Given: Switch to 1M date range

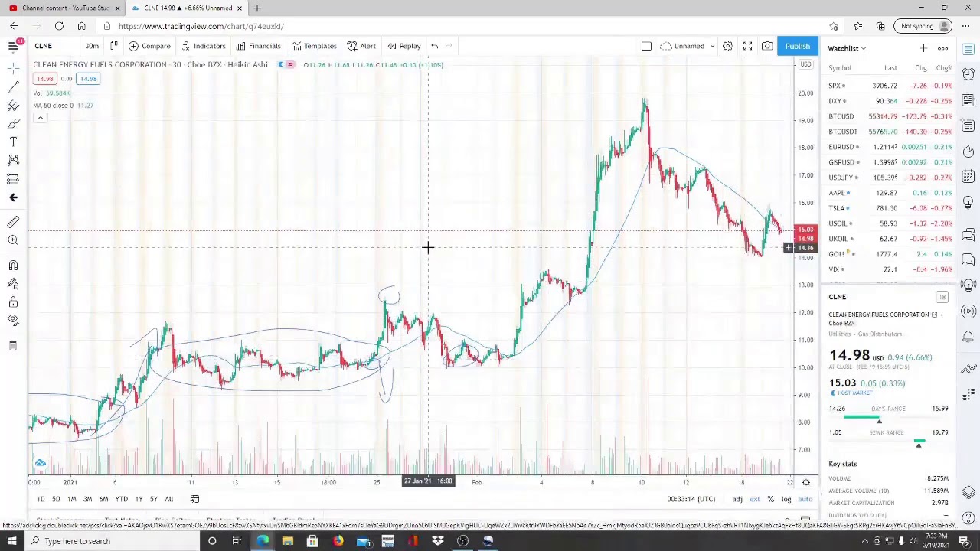Looking at the screenshot, I should 71,499.
